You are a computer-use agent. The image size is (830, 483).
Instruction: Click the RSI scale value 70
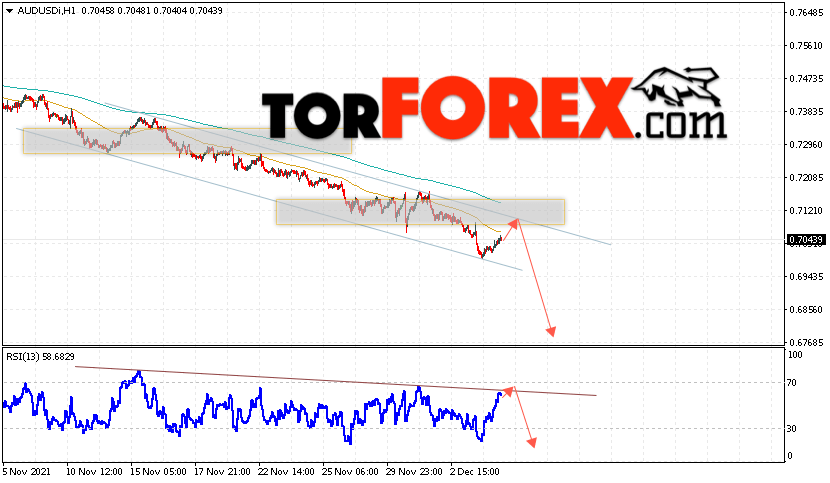coord(792,382)
